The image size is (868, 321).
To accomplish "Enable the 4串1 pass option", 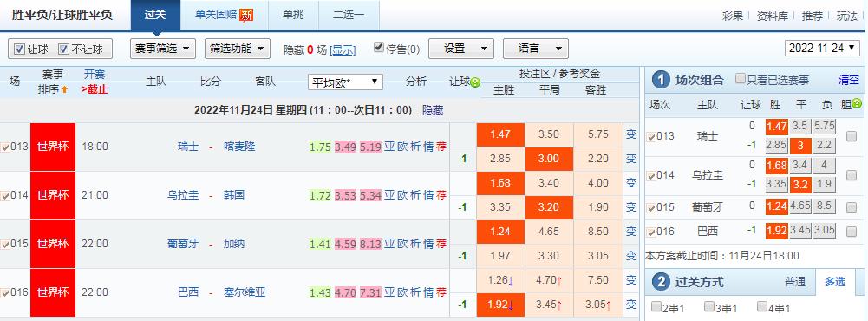I will [x=762, y=306].
